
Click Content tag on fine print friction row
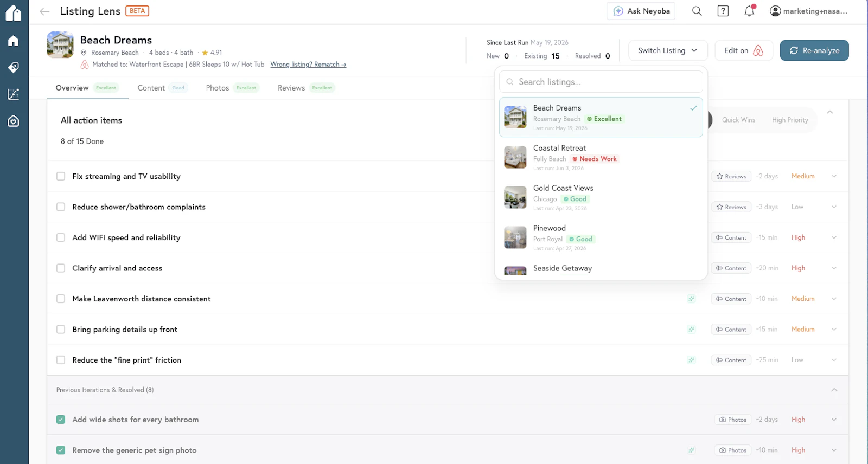pos(731,360)
